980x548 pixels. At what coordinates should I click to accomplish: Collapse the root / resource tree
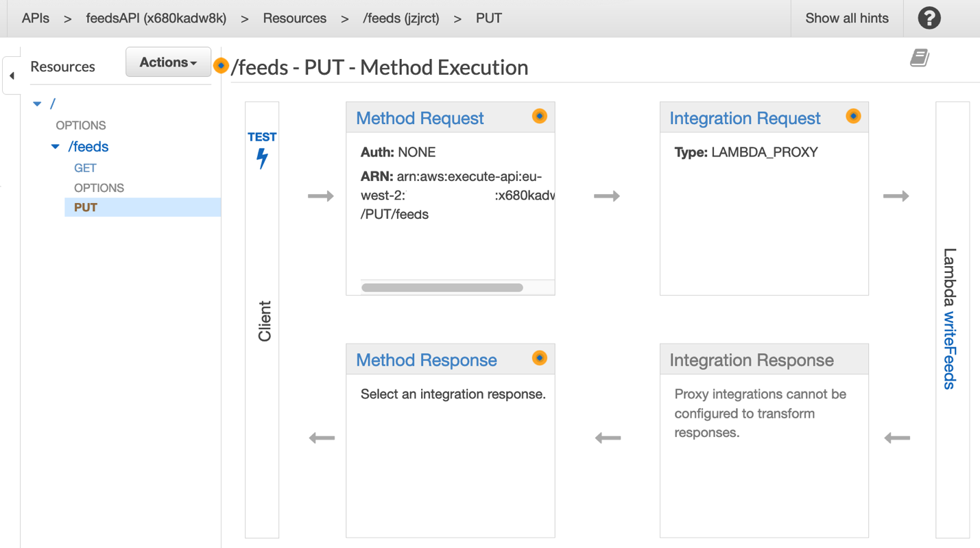pyautogui.click(x=37, y=104)
